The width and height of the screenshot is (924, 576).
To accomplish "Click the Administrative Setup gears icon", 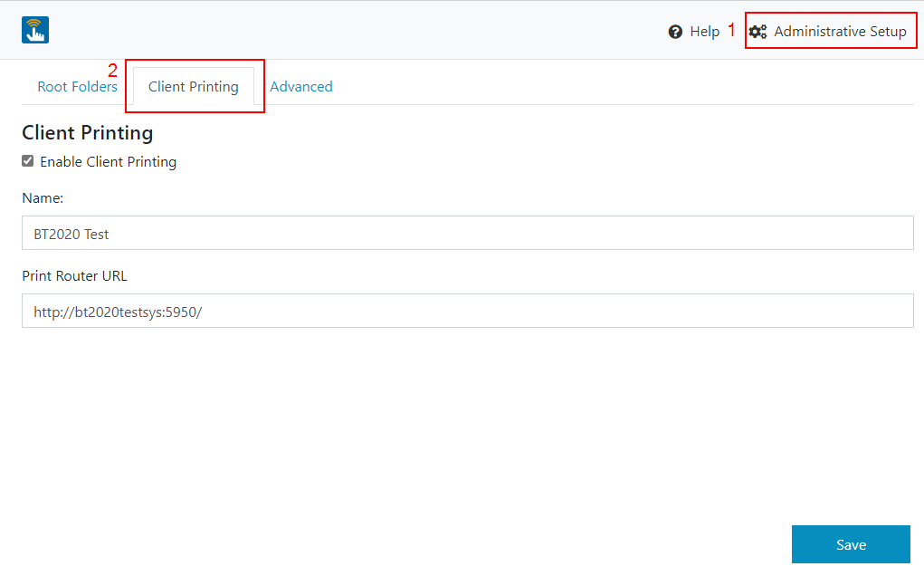I will pos(757,32).
